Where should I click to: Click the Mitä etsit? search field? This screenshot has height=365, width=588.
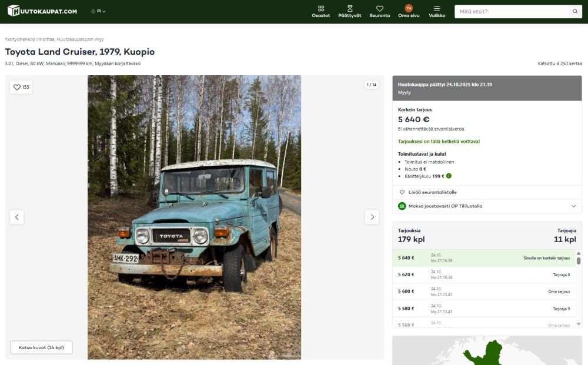(x=512, y=11)
